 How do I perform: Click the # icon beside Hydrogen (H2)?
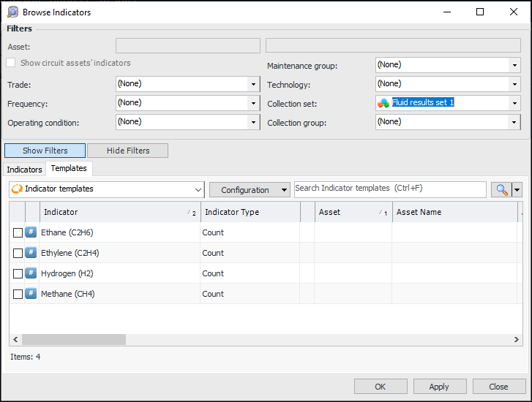[x=31, y=273]
